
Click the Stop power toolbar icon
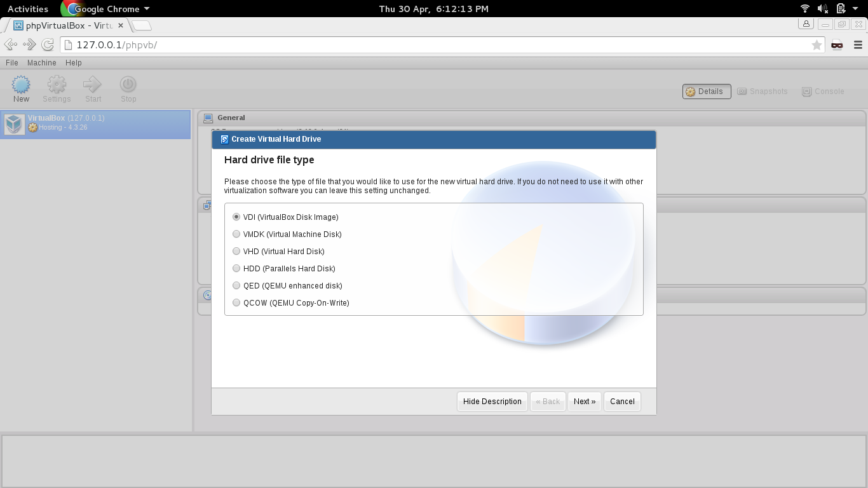point(128,85)
